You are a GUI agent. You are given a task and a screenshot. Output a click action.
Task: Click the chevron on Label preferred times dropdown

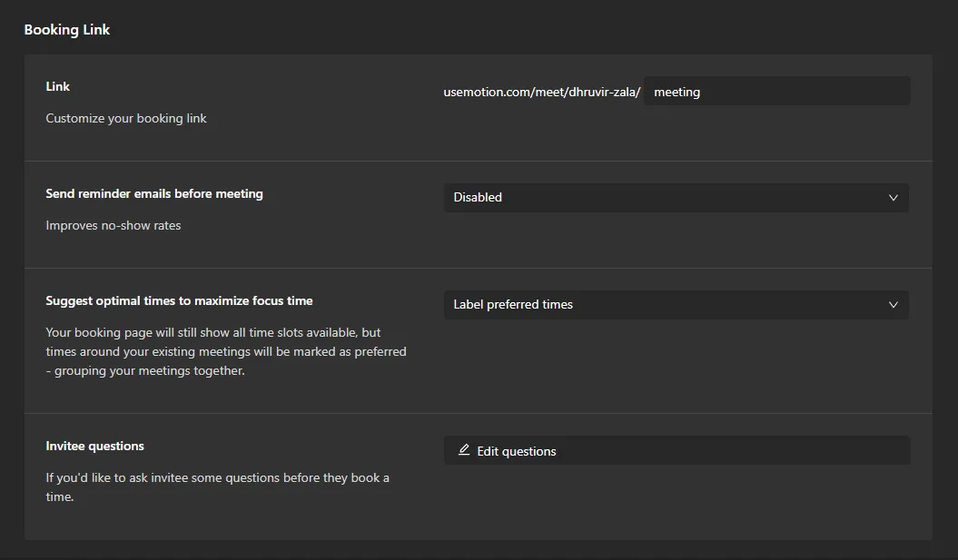pos(894,305)
